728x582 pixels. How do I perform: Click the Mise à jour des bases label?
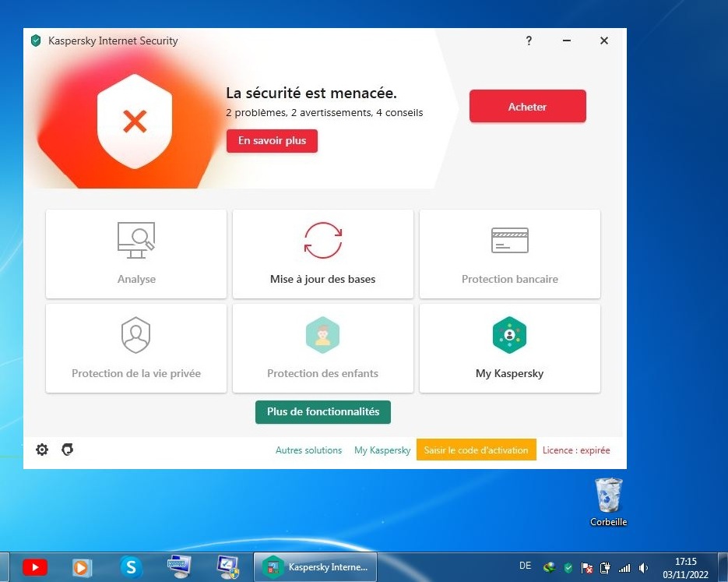322,279
